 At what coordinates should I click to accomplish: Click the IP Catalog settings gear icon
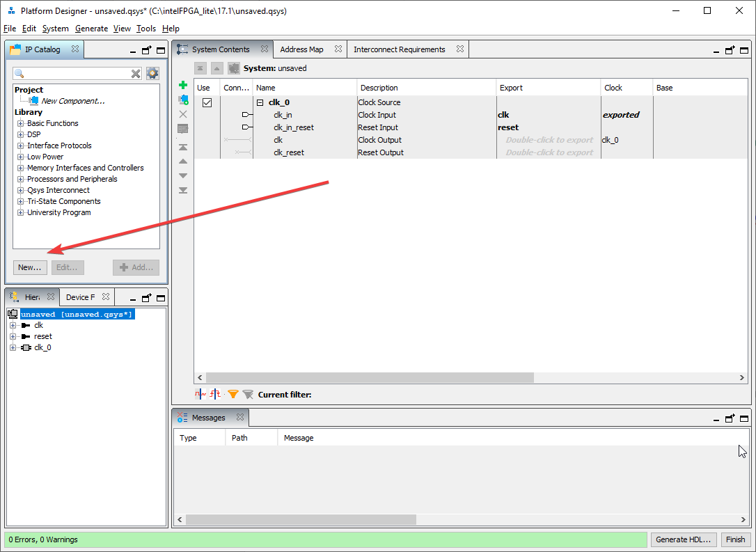[152, 74]
